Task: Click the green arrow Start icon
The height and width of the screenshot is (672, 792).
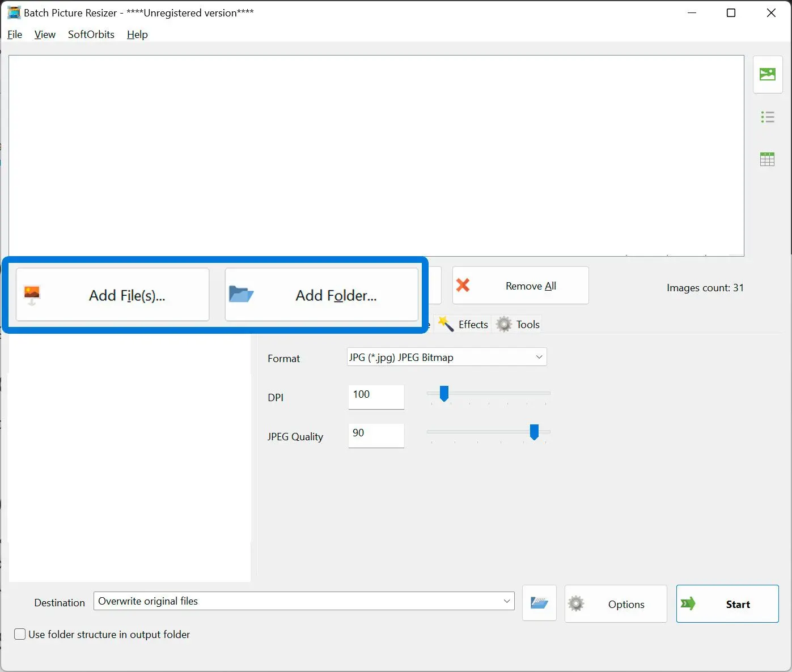Action: coord(688,604)
